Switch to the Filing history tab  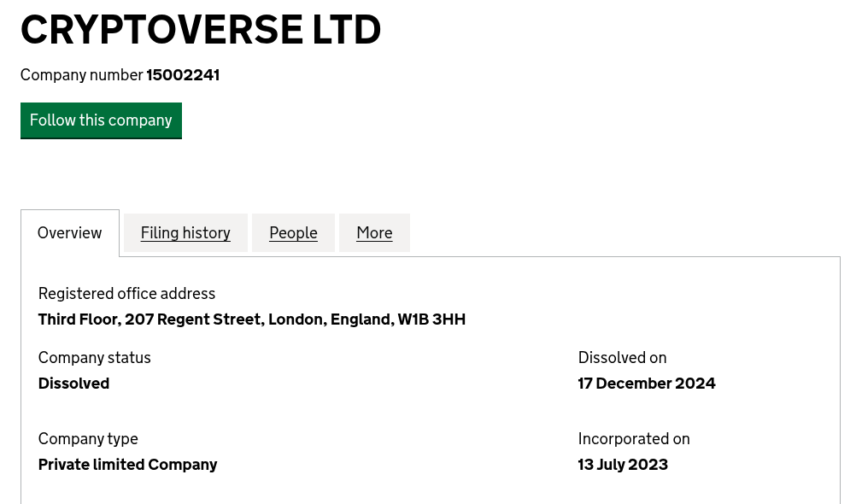coord(185,233)
